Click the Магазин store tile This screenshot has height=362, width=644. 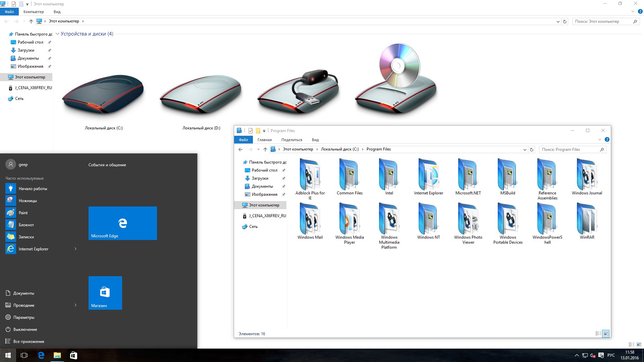(x=105, y=293)
